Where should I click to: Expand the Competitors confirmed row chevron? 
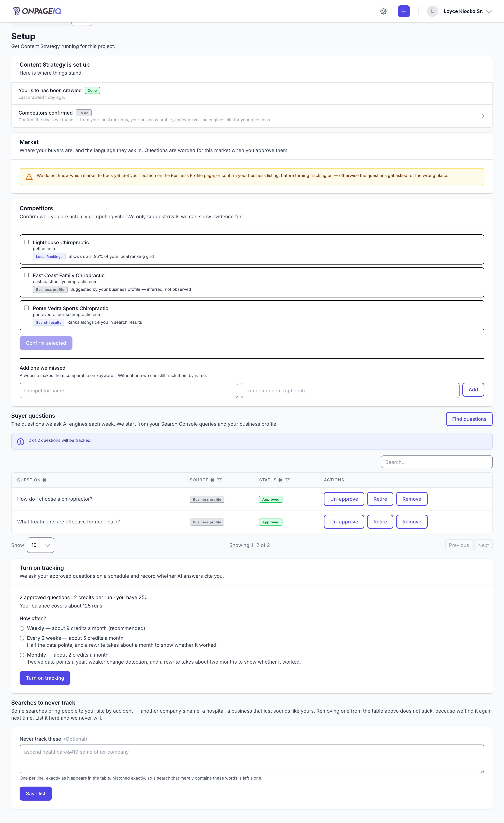click(x=483, y=116)
